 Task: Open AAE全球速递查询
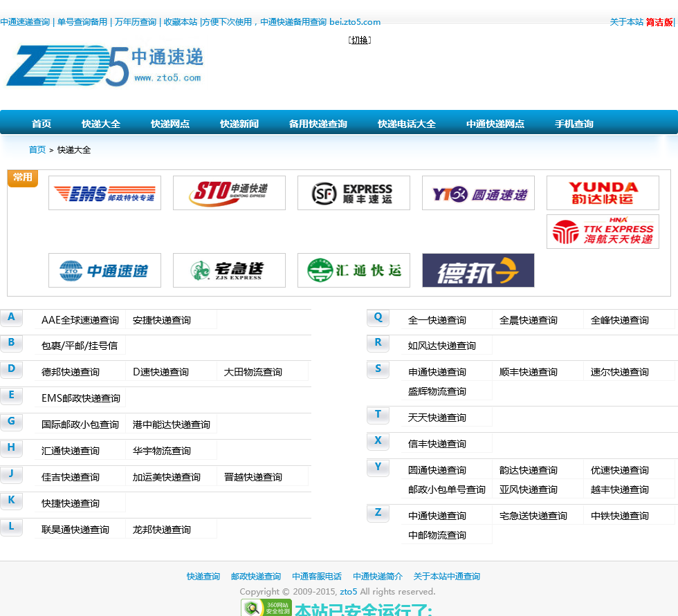click(x=80, y=320)
